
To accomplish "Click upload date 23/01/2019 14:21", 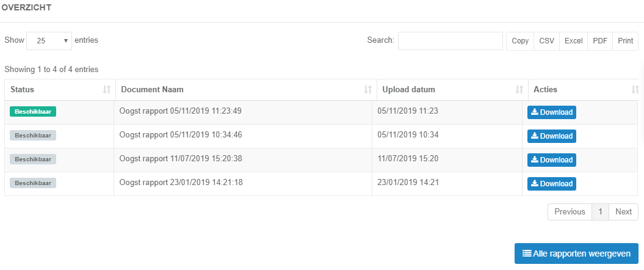I will (x=408, y=183).
